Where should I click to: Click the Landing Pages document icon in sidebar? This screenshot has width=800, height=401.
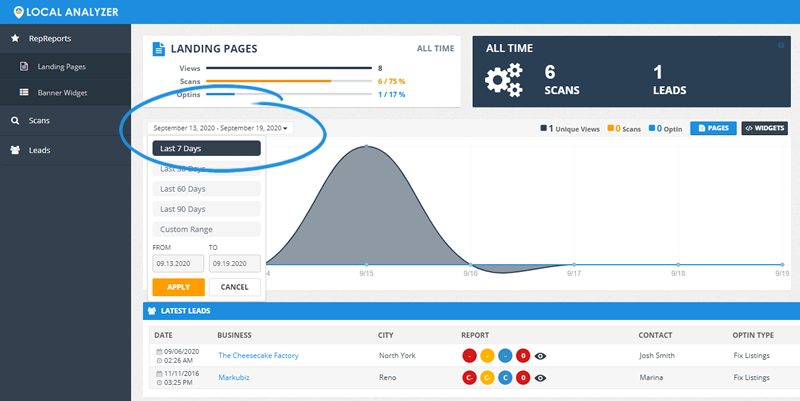point(25,67)
